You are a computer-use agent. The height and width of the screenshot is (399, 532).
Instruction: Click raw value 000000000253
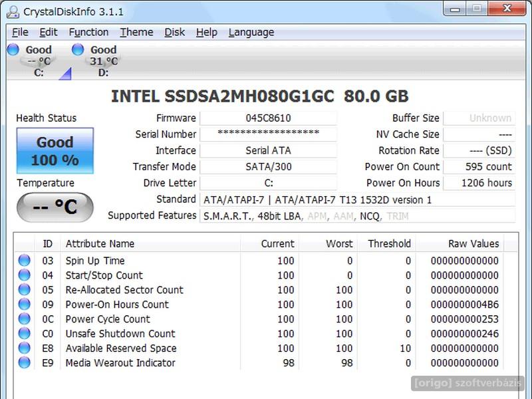click(x=465, y=319)
